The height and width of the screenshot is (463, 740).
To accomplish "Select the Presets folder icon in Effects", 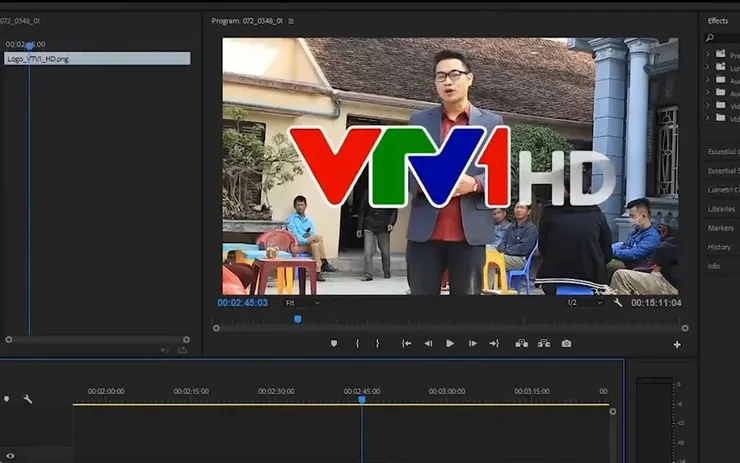I will pyautogui.click(x=721, y=54).
